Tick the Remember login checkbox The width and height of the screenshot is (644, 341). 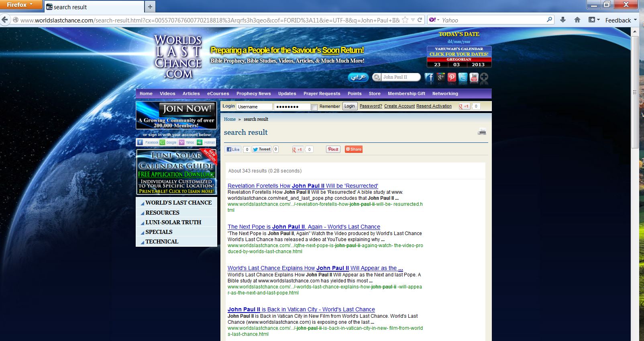coord(314,107)
